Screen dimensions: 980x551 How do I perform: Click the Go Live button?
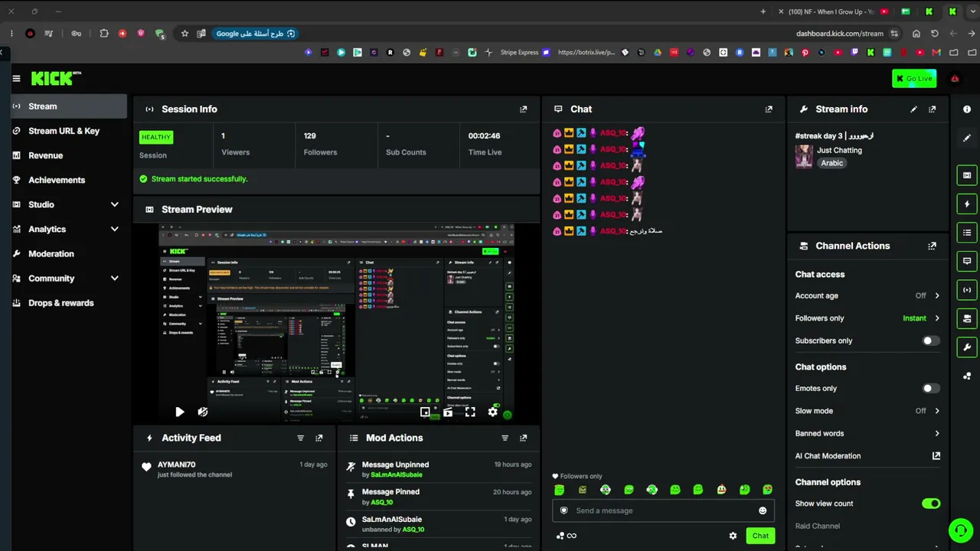(x=914, y=78)
